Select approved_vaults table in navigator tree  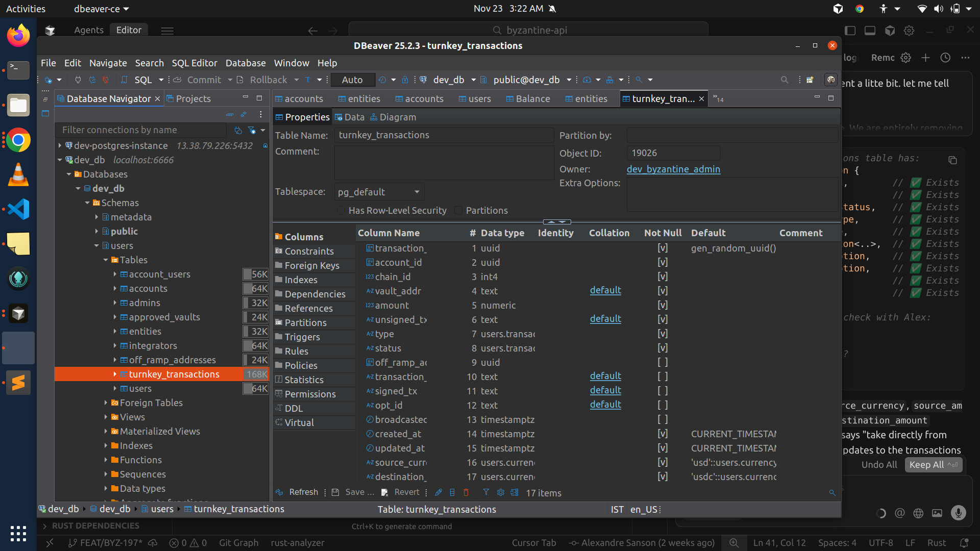pos(164,317)
